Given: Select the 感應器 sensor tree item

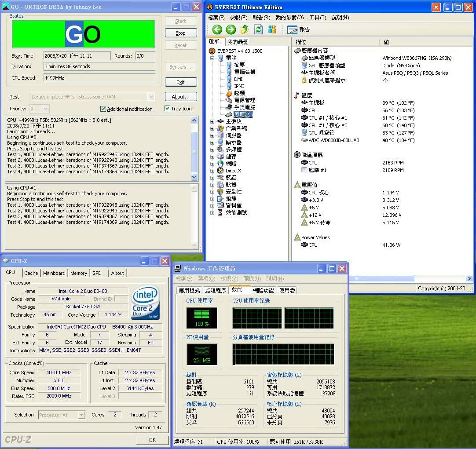Looking at the screenshot, I should point(242,114).
